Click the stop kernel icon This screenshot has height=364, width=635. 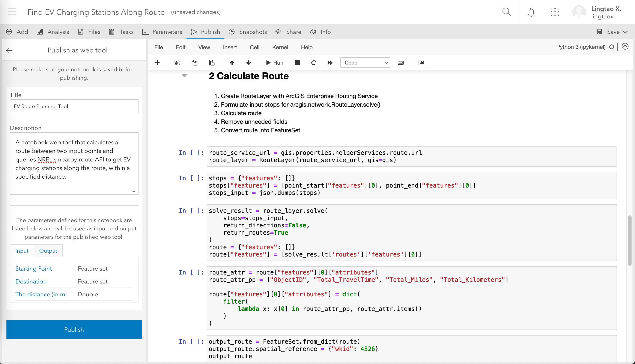[x=296, y=62]
